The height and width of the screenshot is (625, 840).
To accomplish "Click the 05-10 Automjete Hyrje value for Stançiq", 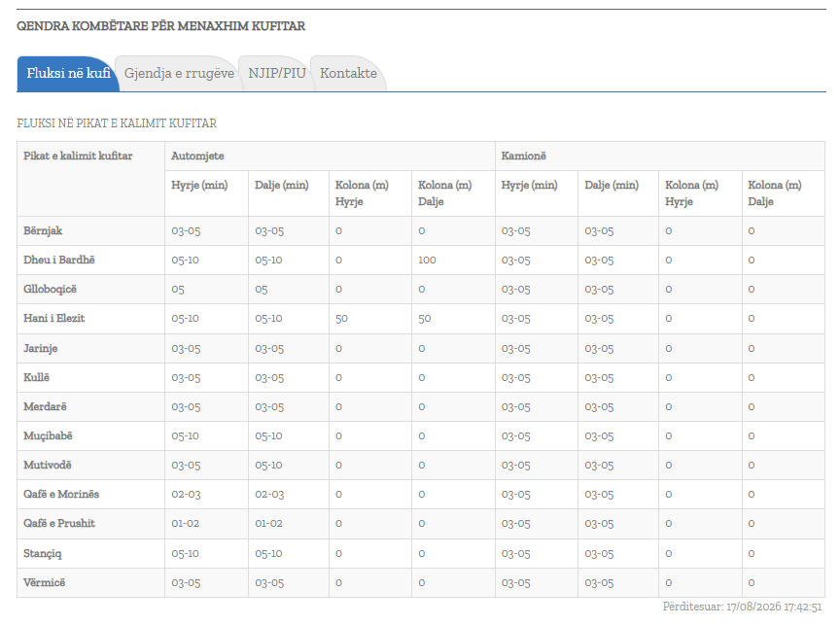I will 185,554.
